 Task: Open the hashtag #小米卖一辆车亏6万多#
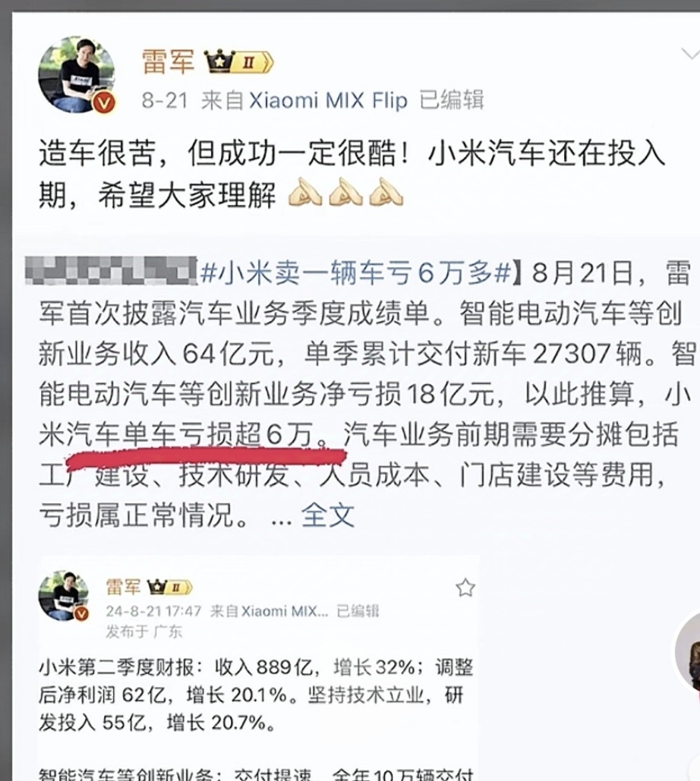pos(356,273)
